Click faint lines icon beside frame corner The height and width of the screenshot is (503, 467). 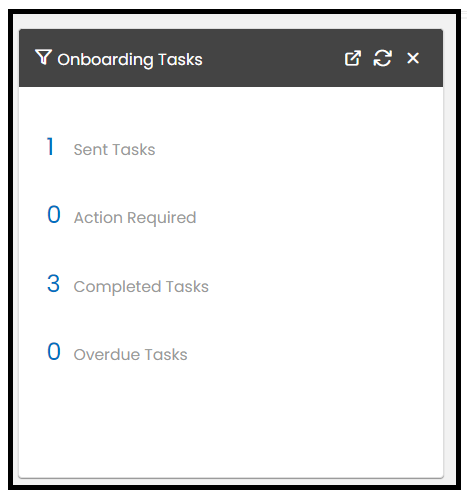pos(464,14)
